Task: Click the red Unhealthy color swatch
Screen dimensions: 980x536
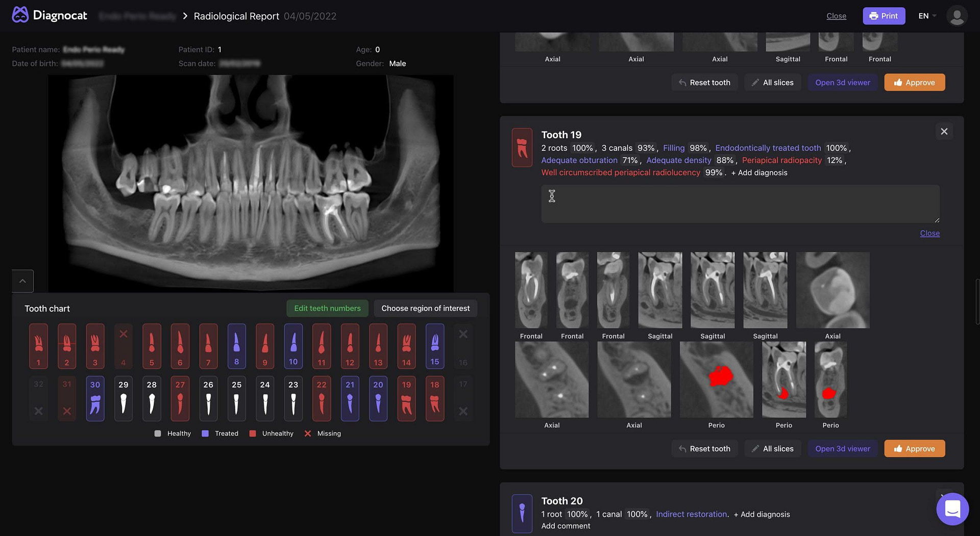Action: pyautogui.click(x=253, y=433)
